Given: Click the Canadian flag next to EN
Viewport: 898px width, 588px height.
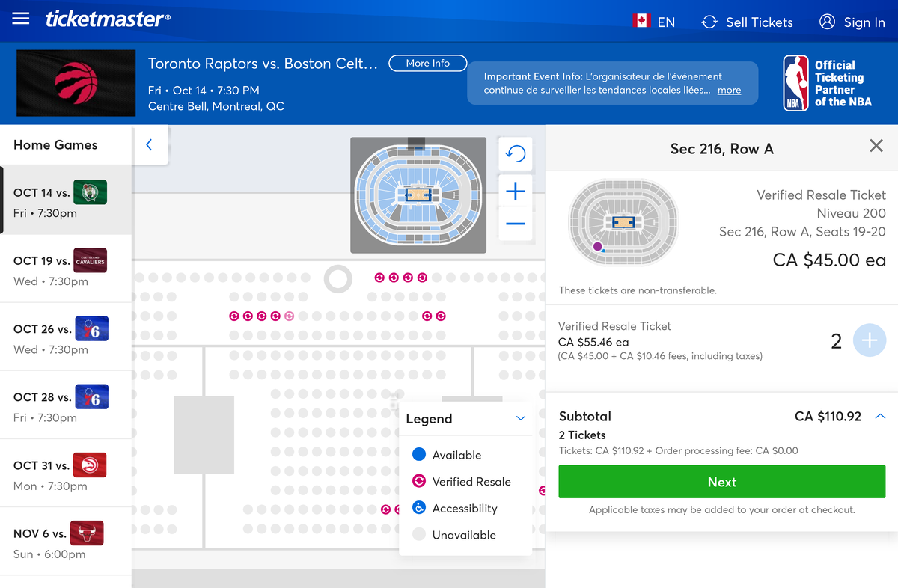Looking at the screenshot, I should 641,22.
